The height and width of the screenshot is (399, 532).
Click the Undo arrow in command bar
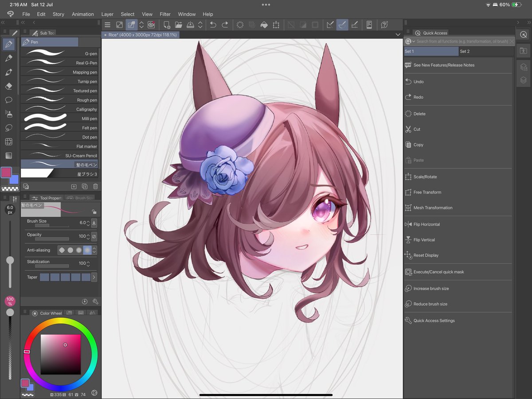(213, 25)
